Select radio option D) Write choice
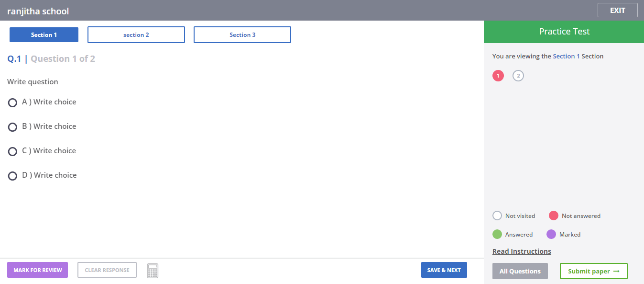The height and width of the screenshot is (284, 644). (12, 176)
